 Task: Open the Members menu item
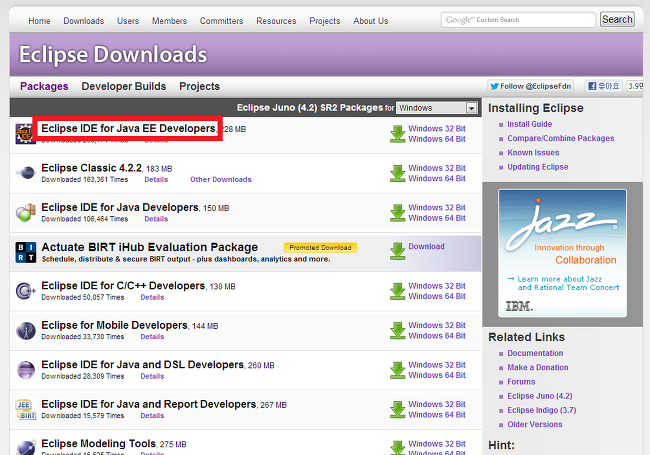tap(169, 21)
